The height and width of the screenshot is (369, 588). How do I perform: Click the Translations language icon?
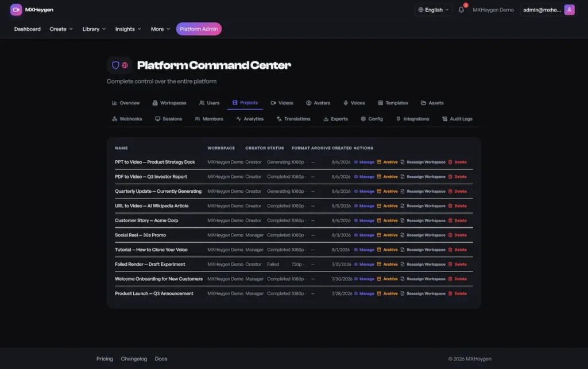click(279, 119)
